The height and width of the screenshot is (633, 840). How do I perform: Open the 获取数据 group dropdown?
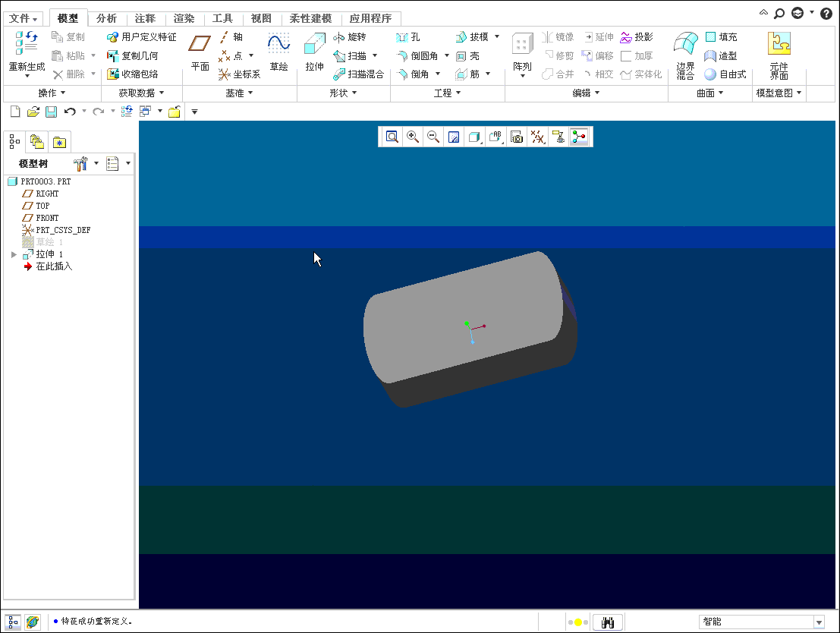(141, 93)
